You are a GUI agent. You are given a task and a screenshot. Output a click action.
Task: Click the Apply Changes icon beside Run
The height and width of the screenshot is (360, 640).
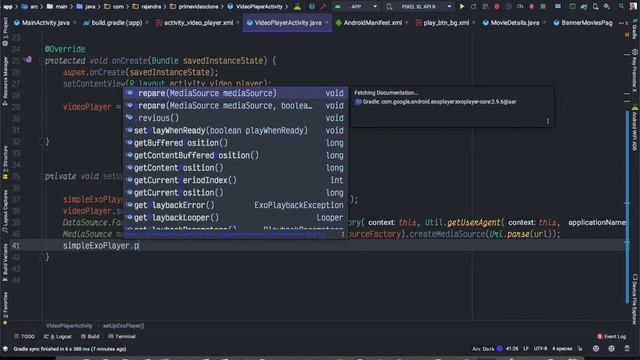pyautogui.click(x=473, y=7)
